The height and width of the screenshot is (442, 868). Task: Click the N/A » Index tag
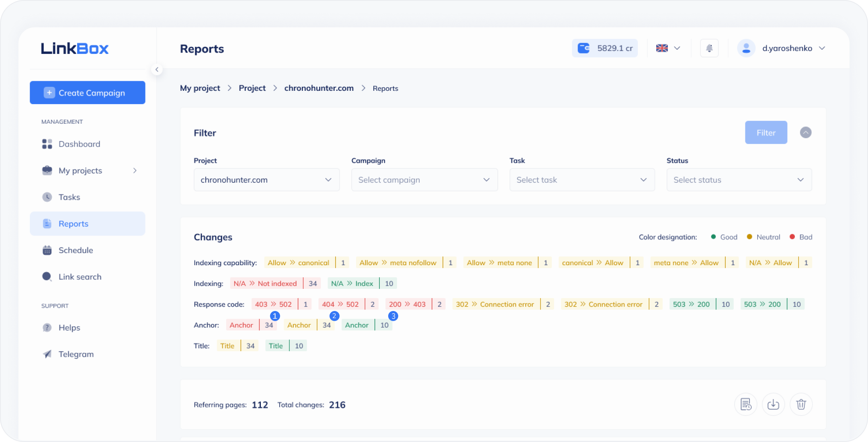tap(362, 283)
